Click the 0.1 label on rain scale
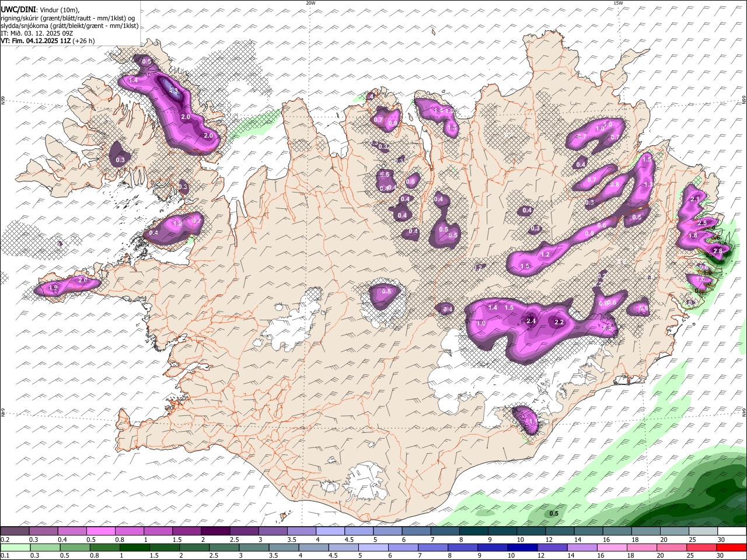Image resolution: width=747 pixels, height=560 pixels. pos(5,556)
